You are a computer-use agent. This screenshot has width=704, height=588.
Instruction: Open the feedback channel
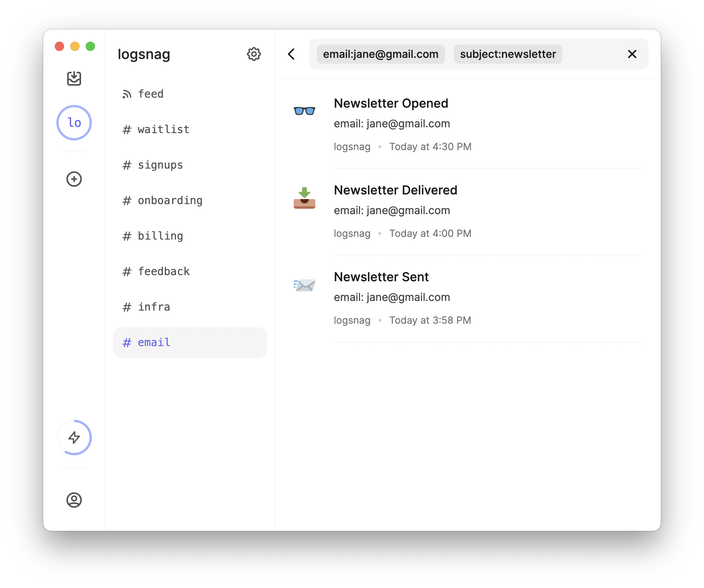coord(190,271)
